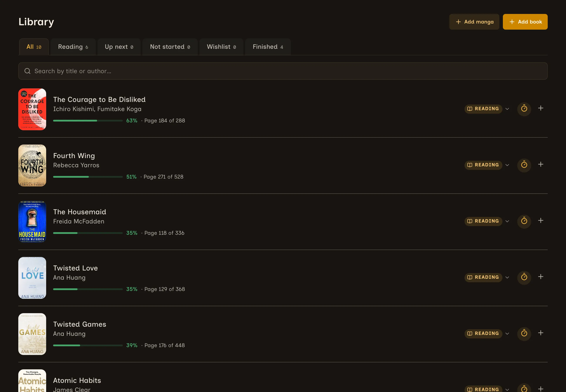The width and height of the screenshot is (566, 392).
Task: Switch to the Up next tab
Action: pyautogui.click(x=119, y=47)
